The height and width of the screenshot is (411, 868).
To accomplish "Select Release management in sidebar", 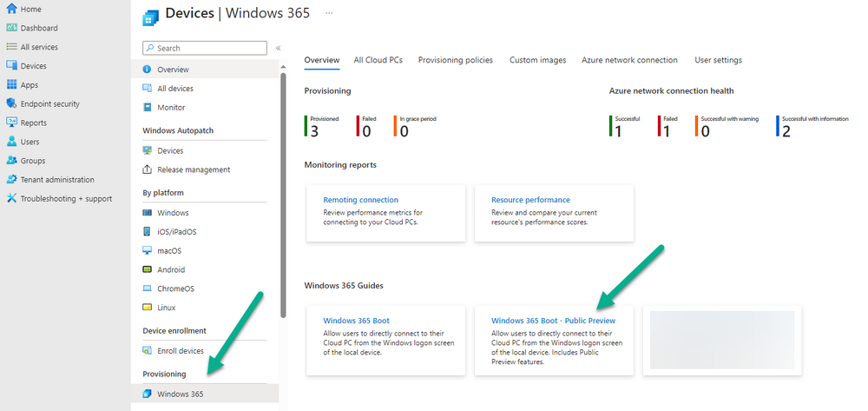I will coord(194,169).
